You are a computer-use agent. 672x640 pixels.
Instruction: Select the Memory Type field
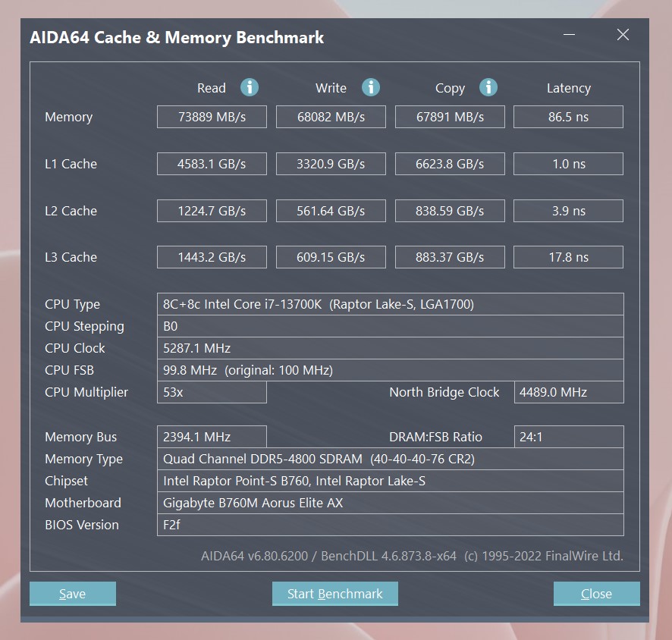point(390,459)
